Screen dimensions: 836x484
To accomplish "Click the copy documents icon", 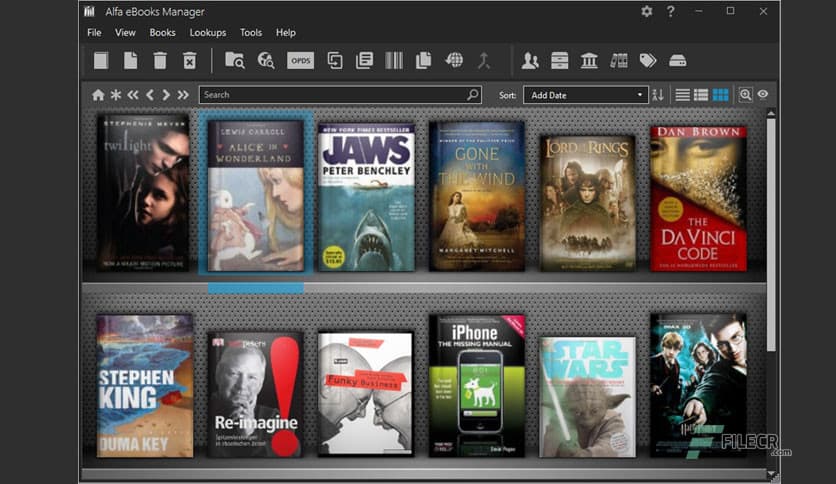I will (x=423, y=60).
